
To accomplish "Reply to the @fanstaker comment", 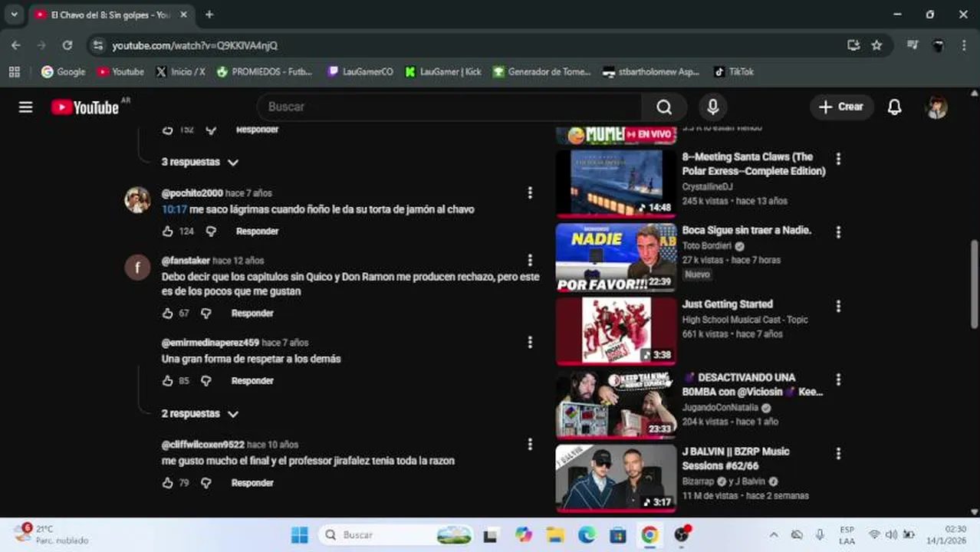I will 252,313.
